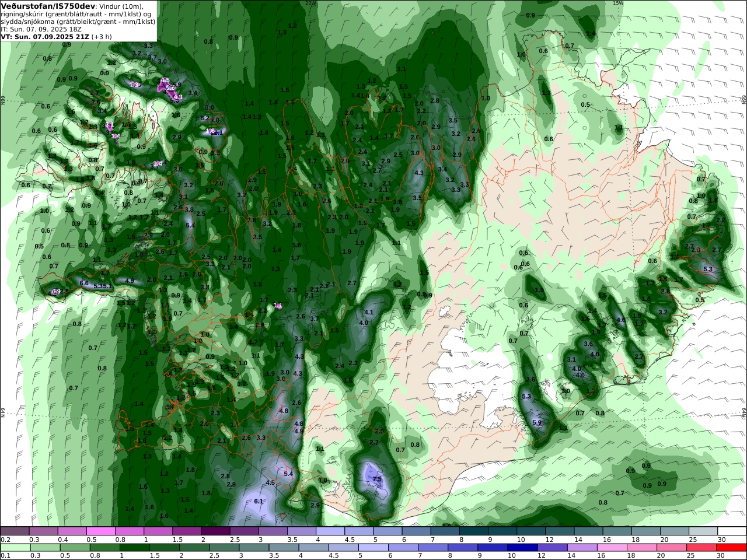Click the 6.6 precipitation value on the map
Screen dimensions: 747x560
point(84,283)
